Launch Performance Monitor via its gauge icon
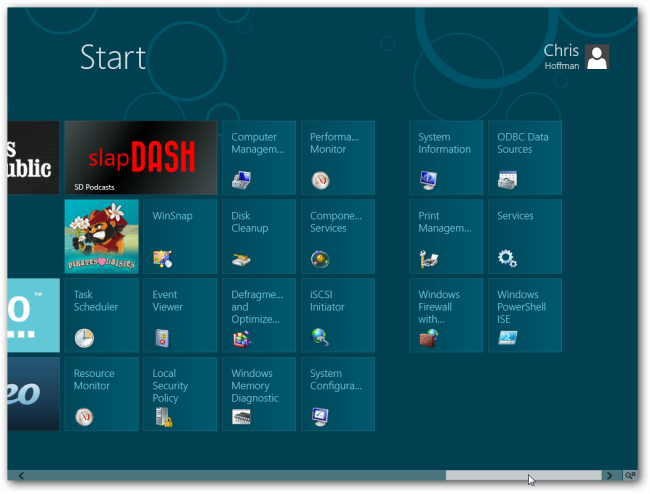 pyautogui.click(x=320, y=180)
